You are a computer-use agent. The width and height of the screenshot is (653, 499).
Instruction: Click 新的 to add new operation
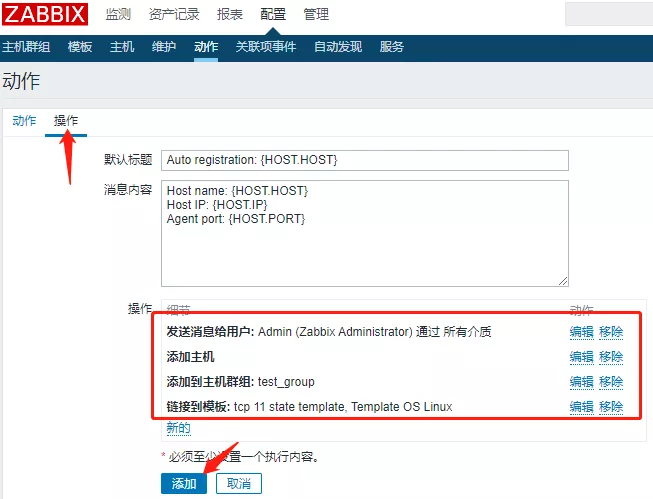(x=178, y=428)
